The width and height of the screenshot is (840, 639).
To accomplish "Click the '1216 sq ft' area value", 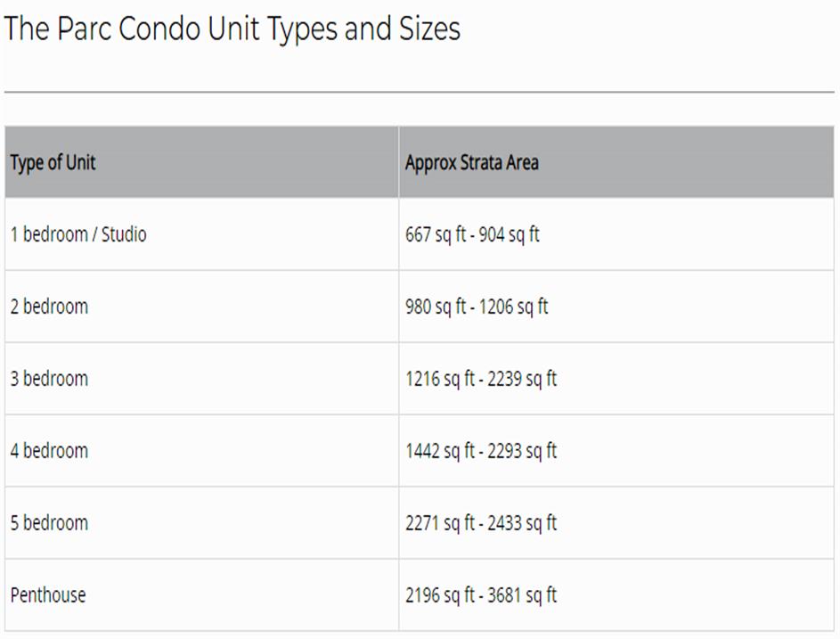I will (440, 379).
